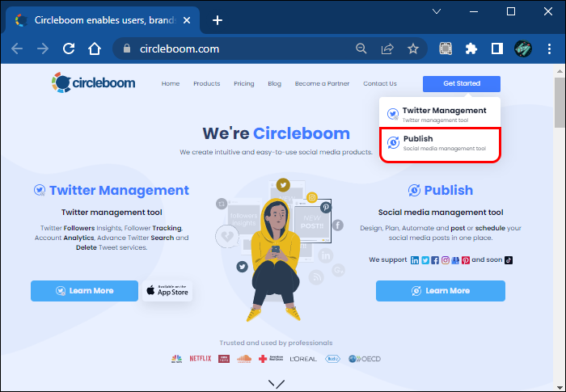Open the Home nav link

click(171, 83)
